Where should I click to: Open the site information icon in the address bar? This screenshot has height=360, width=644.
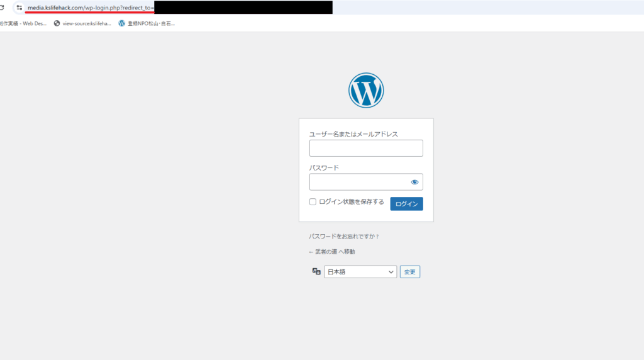point(19,8)
